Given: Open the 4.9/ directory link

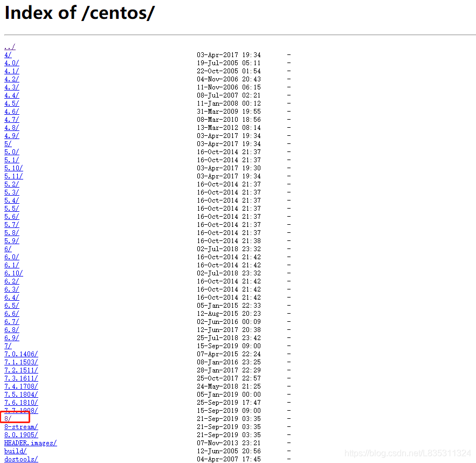Looking at the screenshot, I should [x=11, y=136].
